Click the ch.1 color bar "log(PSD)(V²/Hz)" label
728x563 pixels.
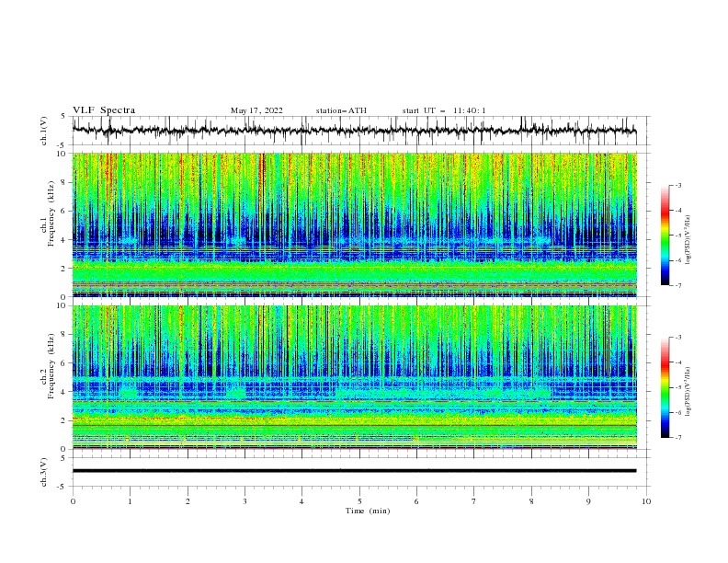click(688, 240)
